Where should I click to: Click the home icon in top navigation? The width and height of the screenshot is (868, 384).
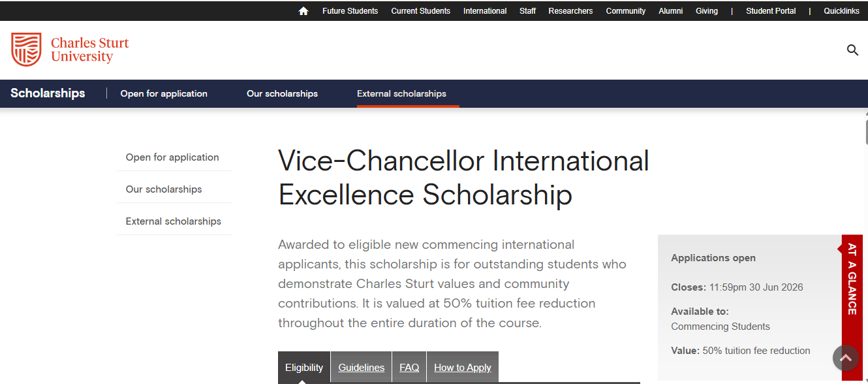click(x=303, y=10)
